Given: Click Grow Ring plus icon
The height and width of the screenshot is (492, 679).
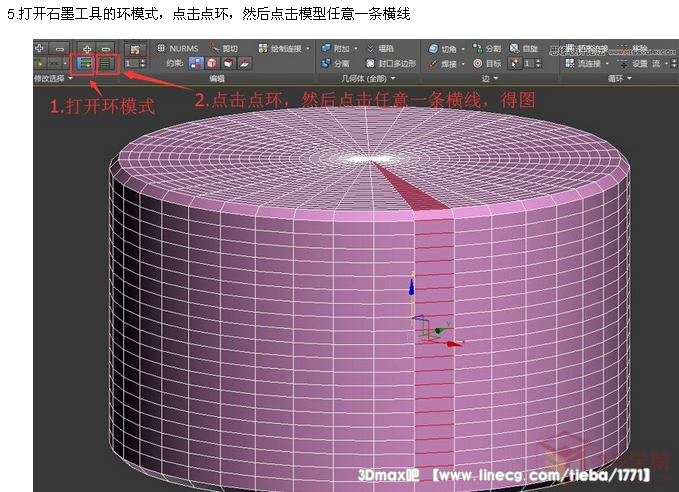Looking at the screenshot, I should (x=86, y=48).
